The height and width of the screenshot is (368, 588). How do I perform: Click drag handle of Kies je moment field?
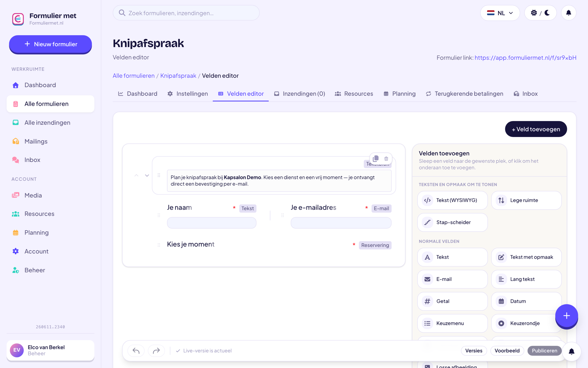pos(159,245)
